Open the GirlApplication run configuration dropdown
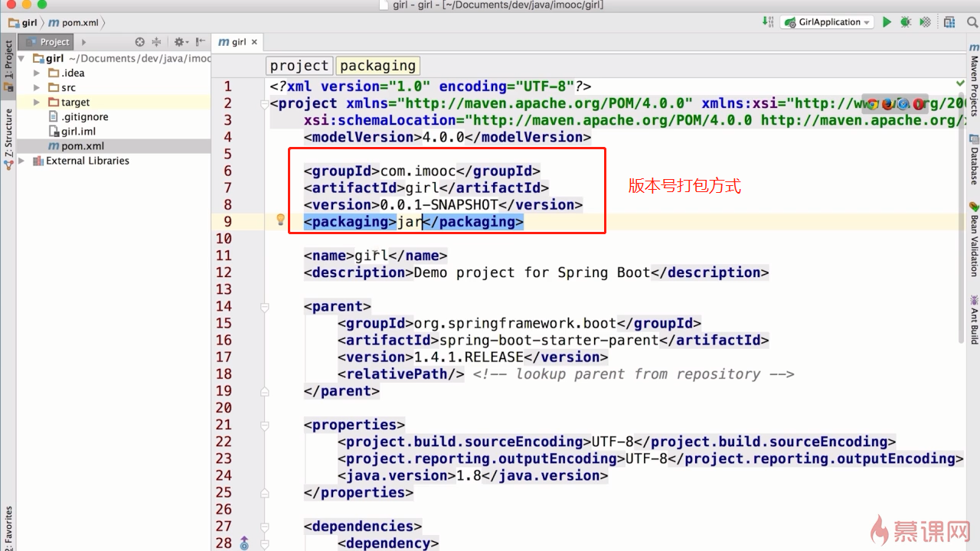This screenshot has width=980, height=551. 827,22
